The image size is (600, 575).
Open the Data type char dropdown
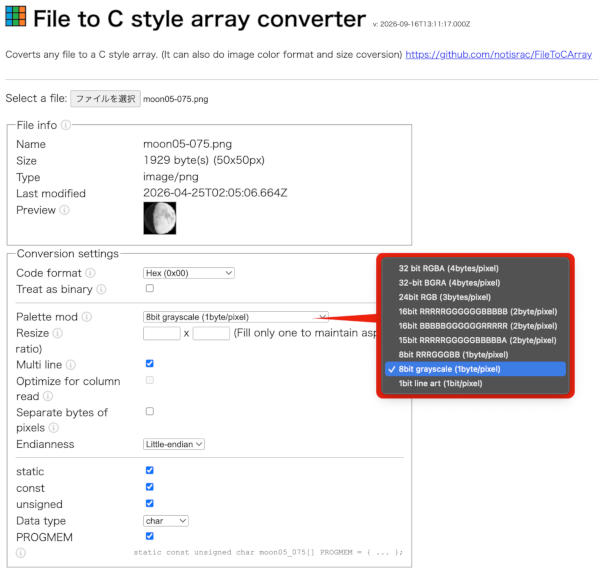pos(166,521)
